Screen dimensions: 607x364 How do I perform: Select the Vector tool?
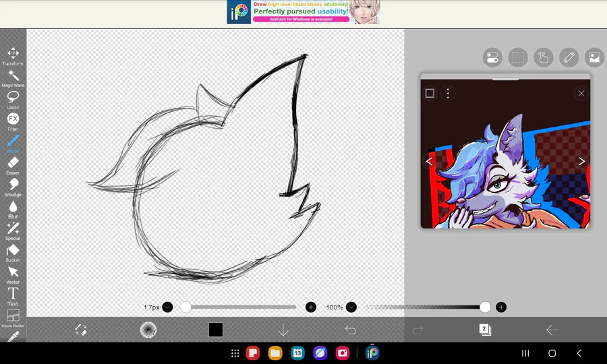pos(13,274)
